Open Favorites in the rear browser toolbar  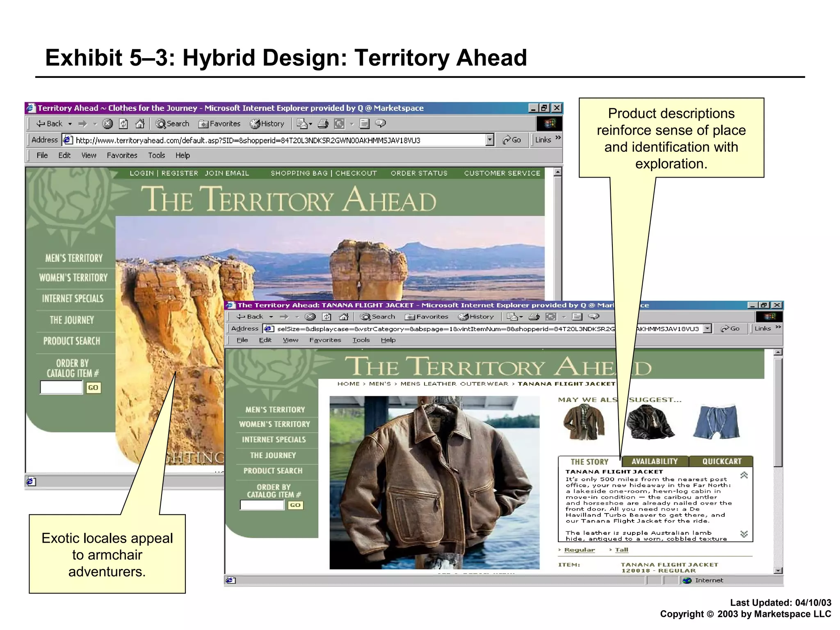219,123
